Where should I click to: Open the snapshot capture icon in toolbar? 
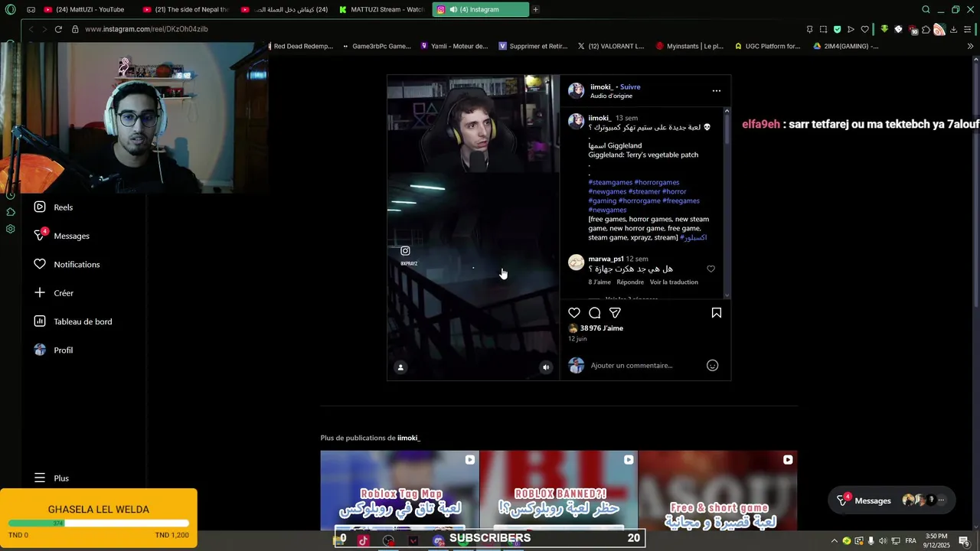(823, 29)
